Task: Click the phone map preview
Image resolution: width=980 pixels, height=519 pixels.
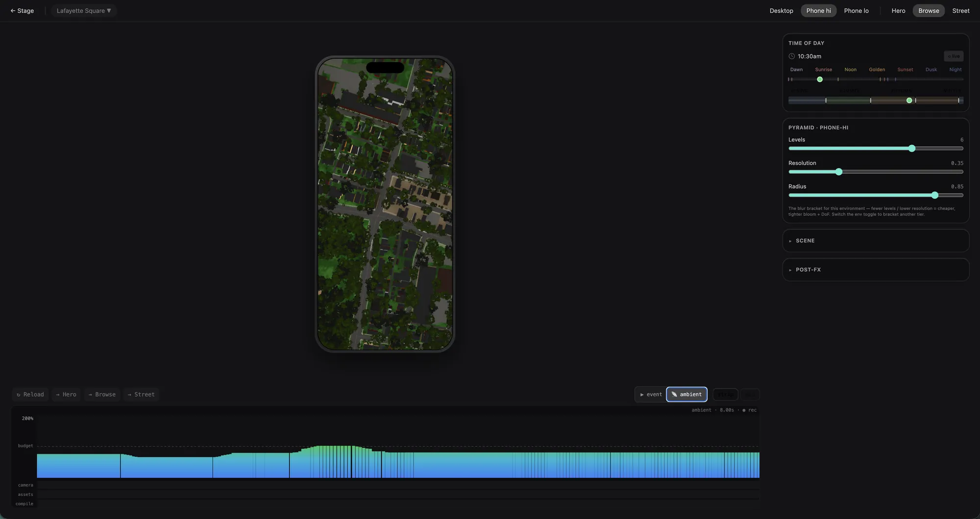Action: 385,204
